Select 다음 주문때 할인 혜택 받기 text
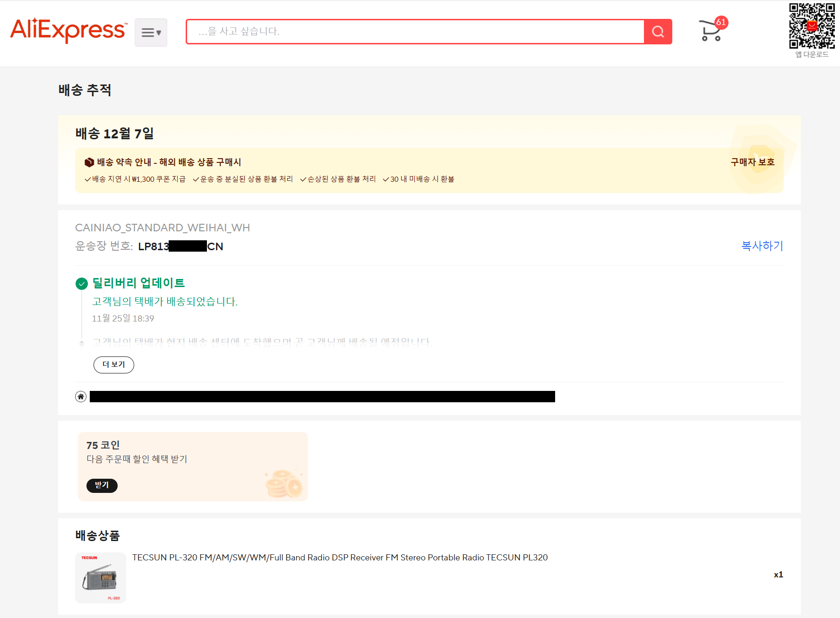Image resolution: width=840 pixels, height=618 pixels. pos(137,459)
